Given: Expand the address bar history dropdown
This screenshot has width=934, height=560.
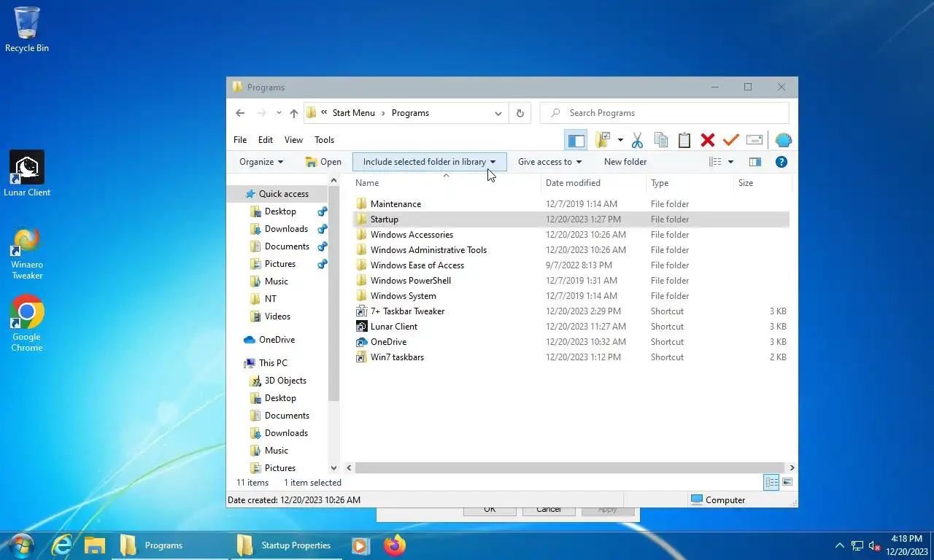Looking at the screenshot, I should 498,113.
